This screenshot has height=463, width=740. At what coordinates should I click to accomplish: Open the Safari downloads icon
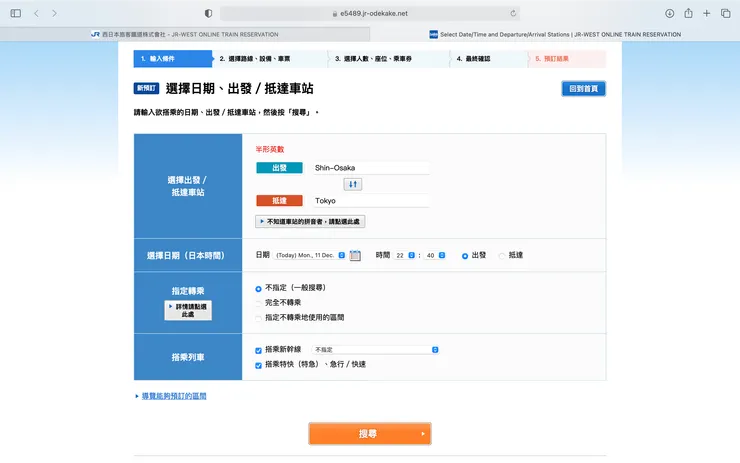click(669, 13)
